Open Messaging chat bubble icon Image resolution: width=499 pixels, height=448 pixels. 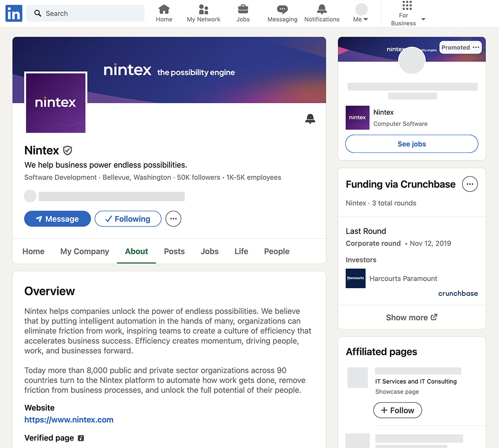(282, 9)
